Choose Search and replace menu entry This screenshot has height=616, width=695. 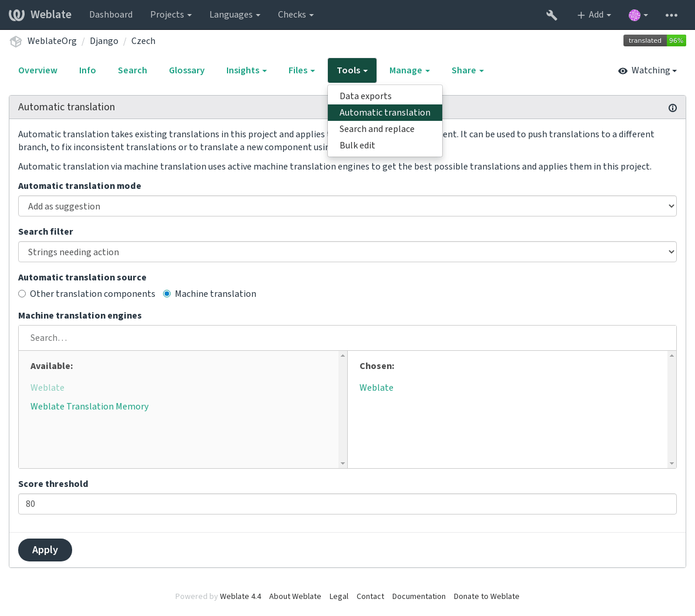coord(385,129)
